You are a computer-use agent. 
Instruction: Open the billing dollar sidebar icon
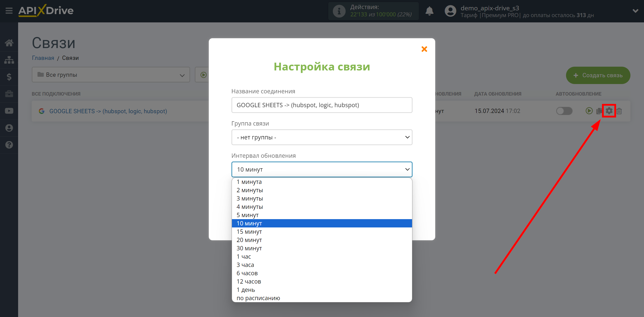point(9,77)
